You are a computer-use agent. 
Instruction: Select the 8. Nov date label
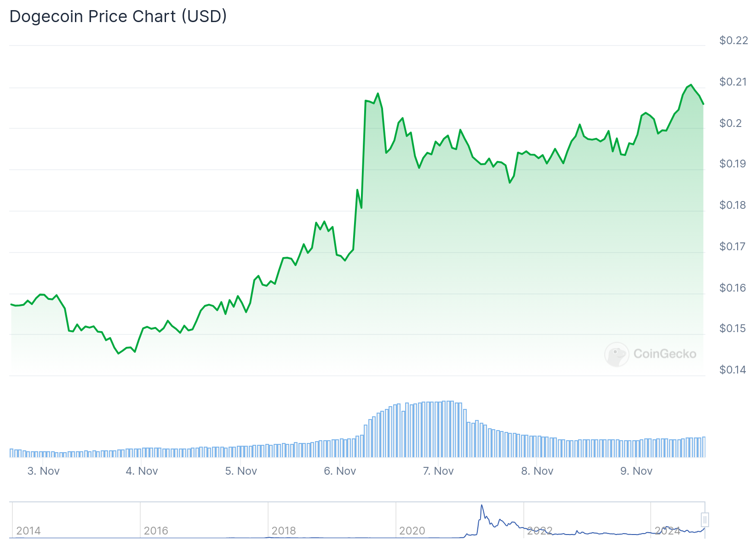537,471
